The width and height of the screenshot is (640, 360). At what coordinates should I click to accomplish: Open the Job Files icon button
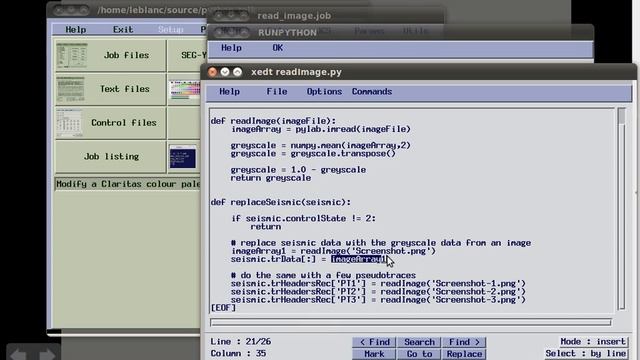coord(71,55)
